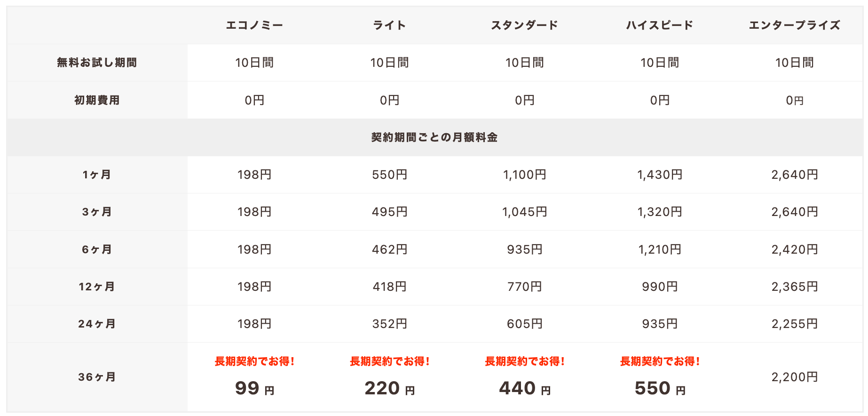Click the 2,365円 enterprise 12-month cell
Viewport: 868px width, 416px height.
794,287
